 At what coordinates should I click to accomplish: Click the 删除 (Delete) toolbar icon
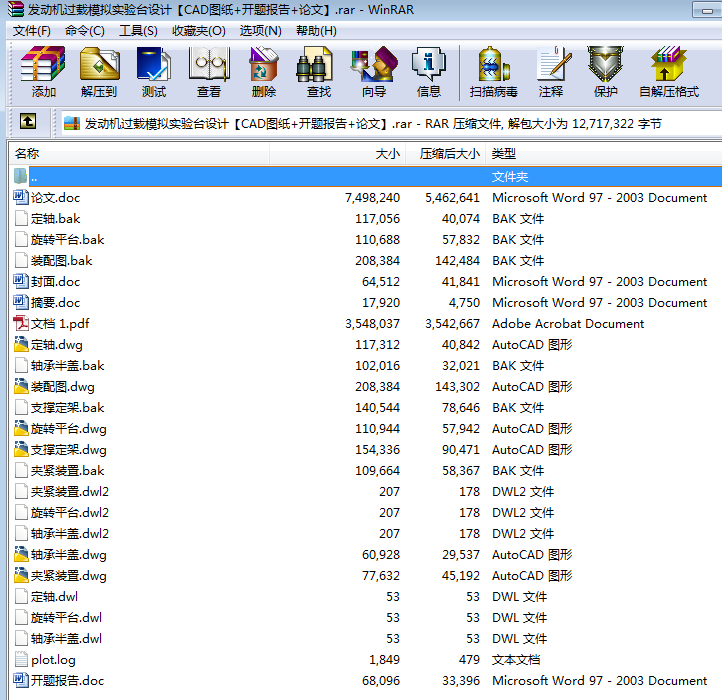[x=263, y=72]
